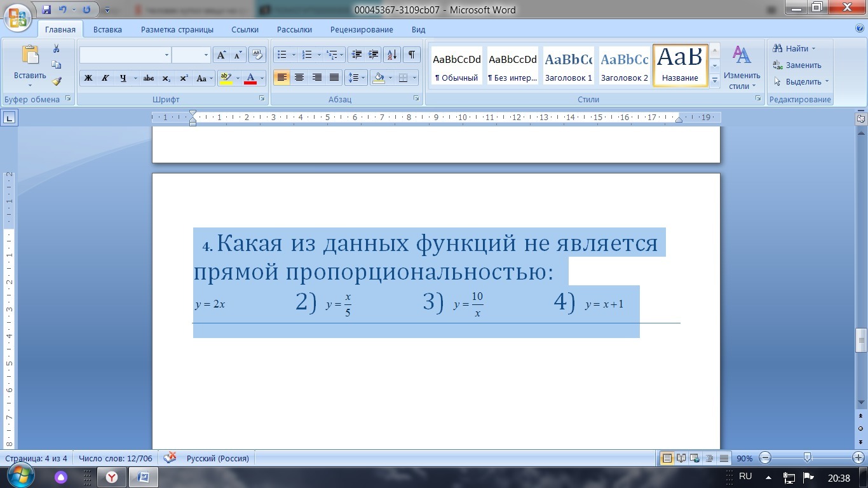Expand font color dropdown arrow

pyautogui.click(x=262, y=78)
